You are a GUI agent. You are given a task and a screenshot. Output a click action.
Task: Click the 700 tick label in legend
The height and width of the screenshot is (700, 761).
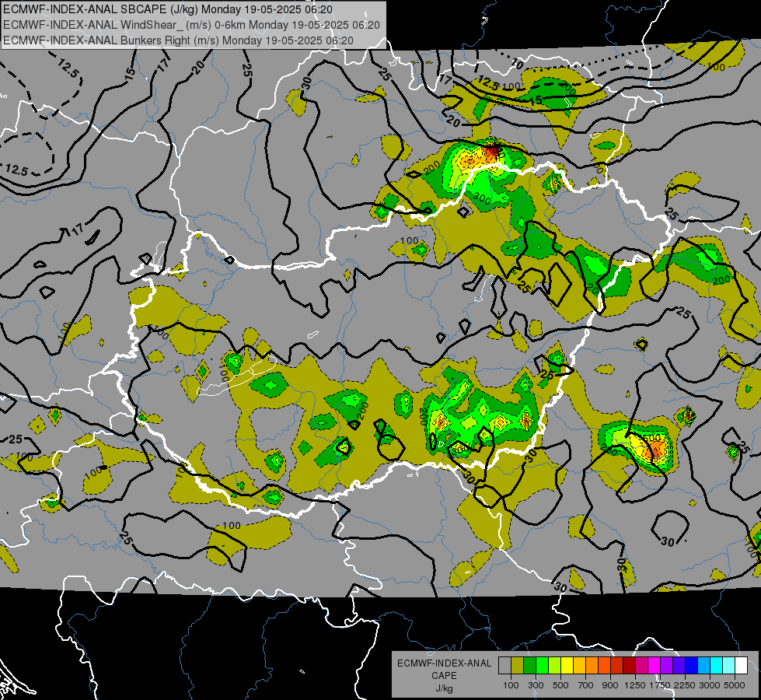[x=586, y=685]
